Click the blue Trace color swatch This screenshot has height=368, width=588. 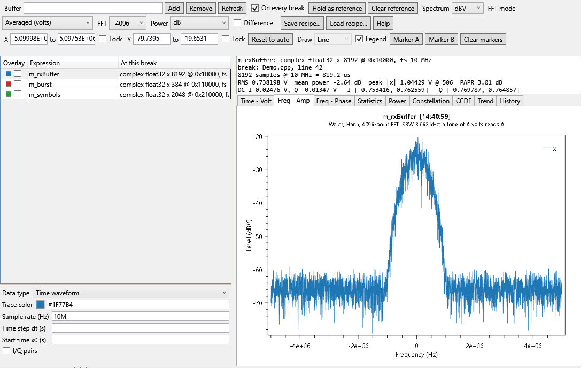tap(40, 304)
